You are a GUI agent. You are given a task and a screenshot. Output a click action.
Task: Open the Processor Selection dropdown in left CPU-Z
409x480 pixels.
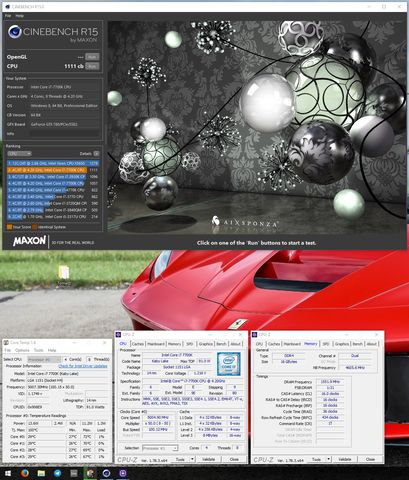point(160,448)
